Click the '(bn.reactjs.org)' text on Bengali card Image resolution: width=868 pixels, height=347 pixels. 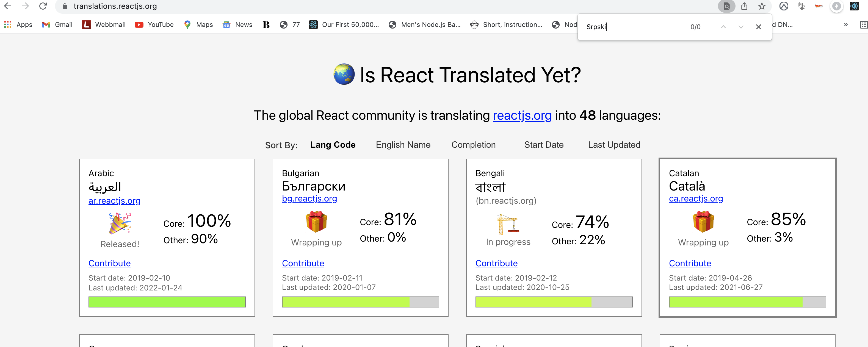point(506,201)
